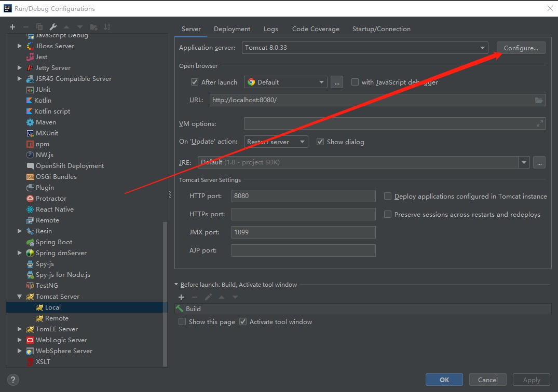Click the Protractor icon
558x392 pixels.
coord(30,199)
